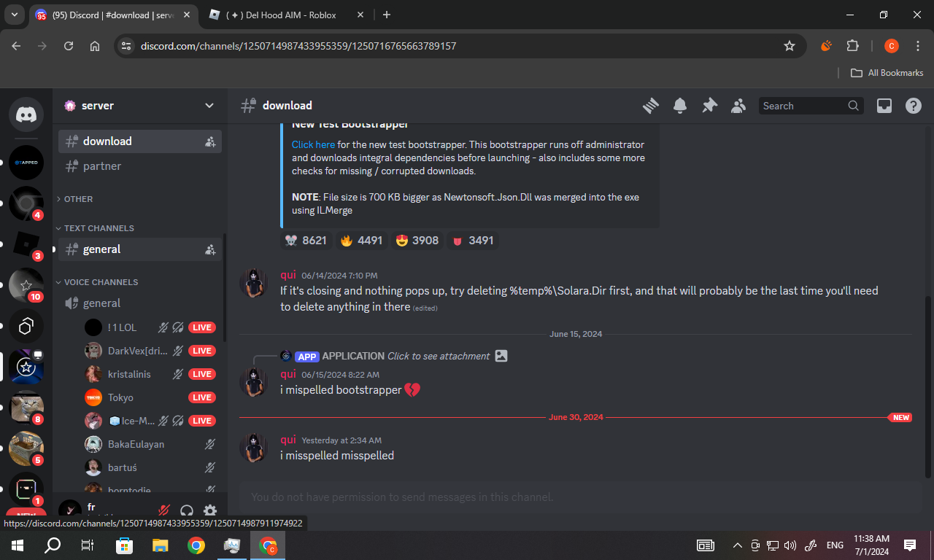Click attachment image icon beside APPLICATION reply
The height and width of the screenshot is (560, 934).
[x=501, y=356]
